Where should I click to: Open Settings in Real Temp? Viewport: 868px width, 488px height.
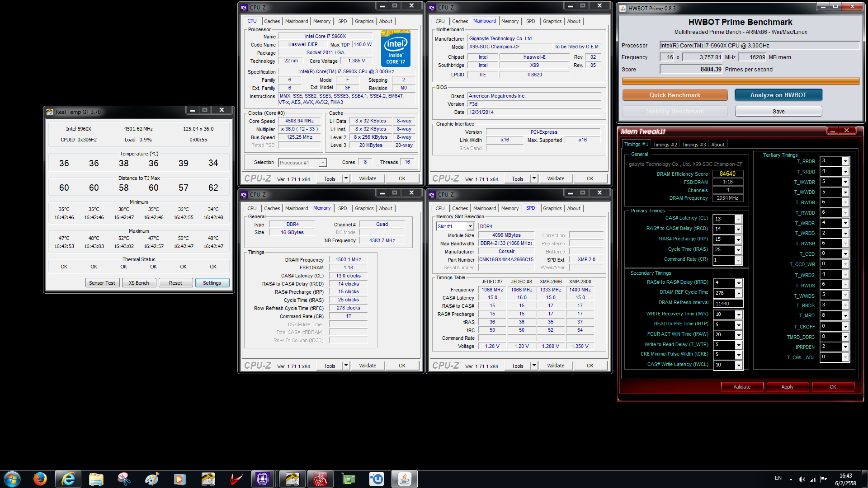[212, 283]
